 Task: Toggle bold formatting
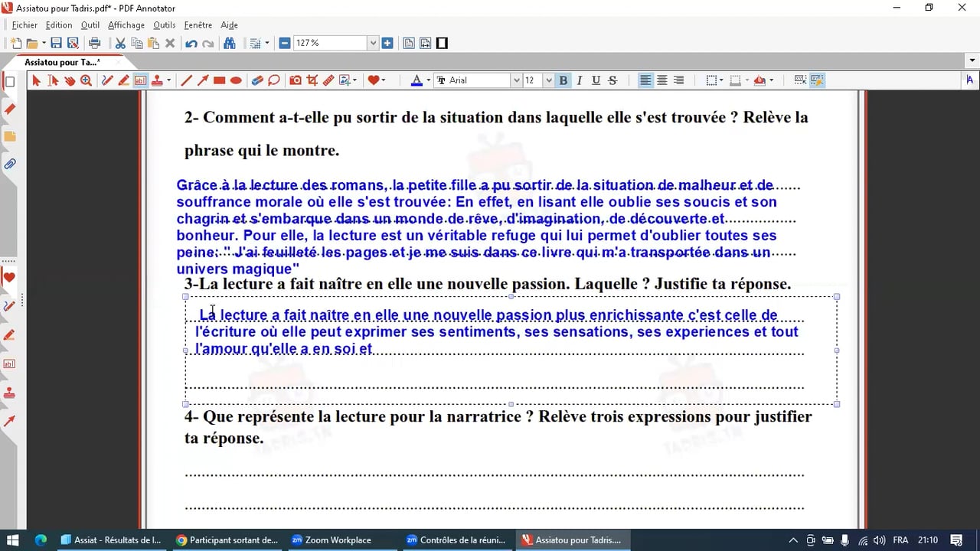click(563, 80)
